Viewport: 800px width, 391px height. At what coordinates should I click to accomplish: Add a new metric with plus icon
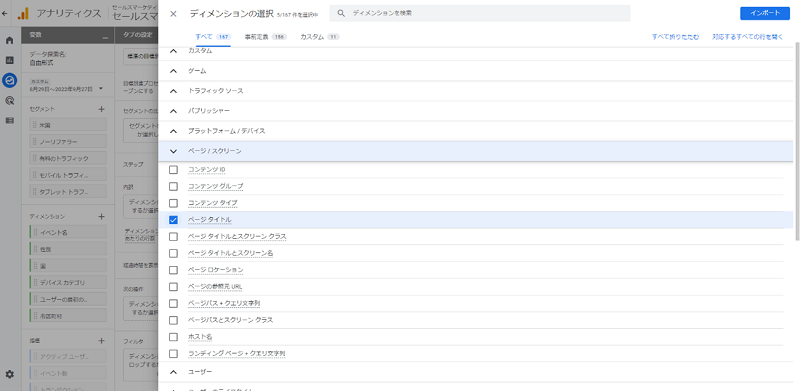(x=101, y=340)
